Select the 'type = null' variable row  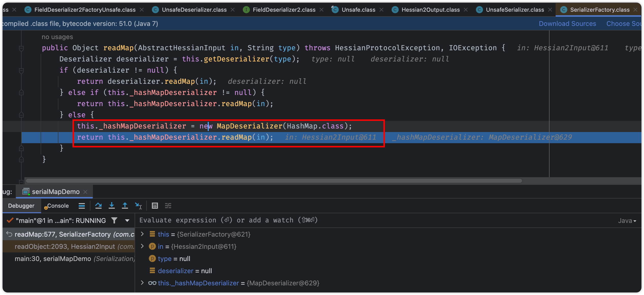pos(388,258)
